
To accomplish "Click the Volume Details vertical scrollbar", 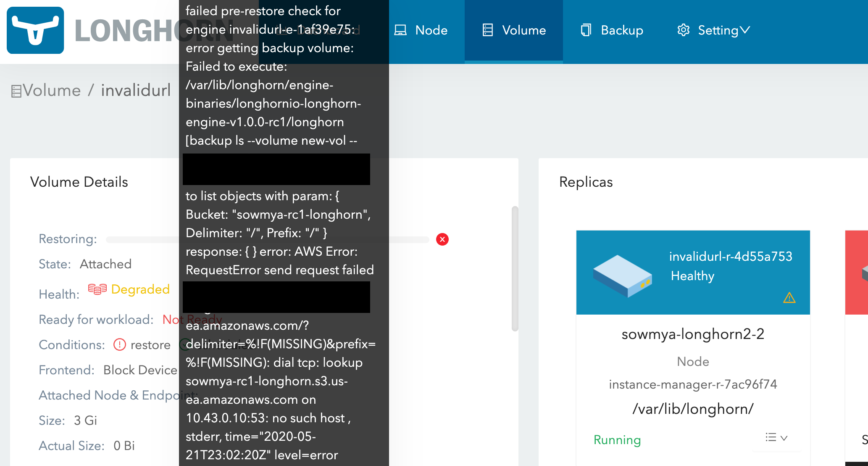I will tap(515, 269).
